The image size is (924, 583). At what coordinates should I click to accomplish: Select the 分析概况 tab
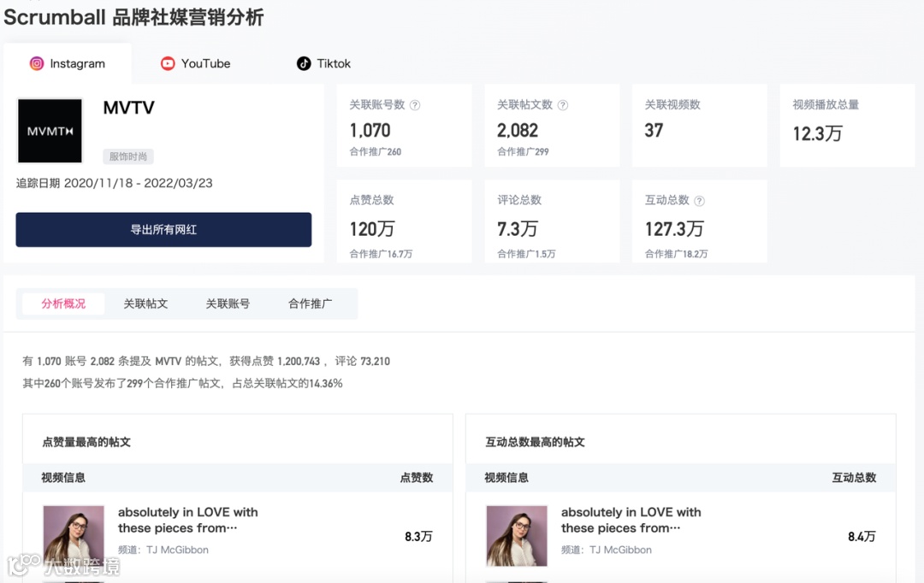[63, 303]
